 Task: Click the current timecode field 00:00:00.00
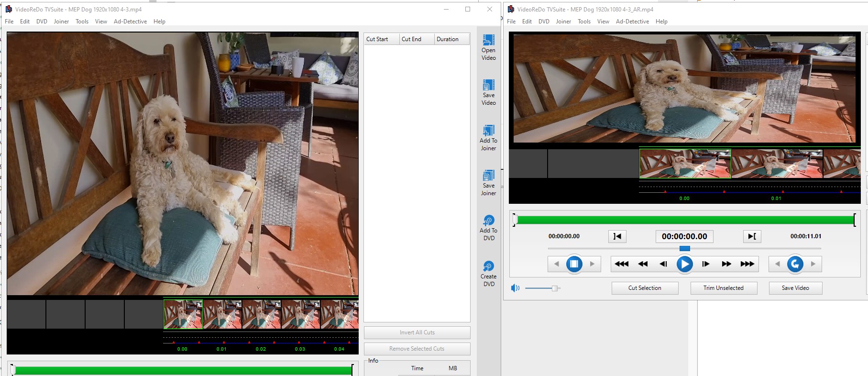tap(684, 236)
